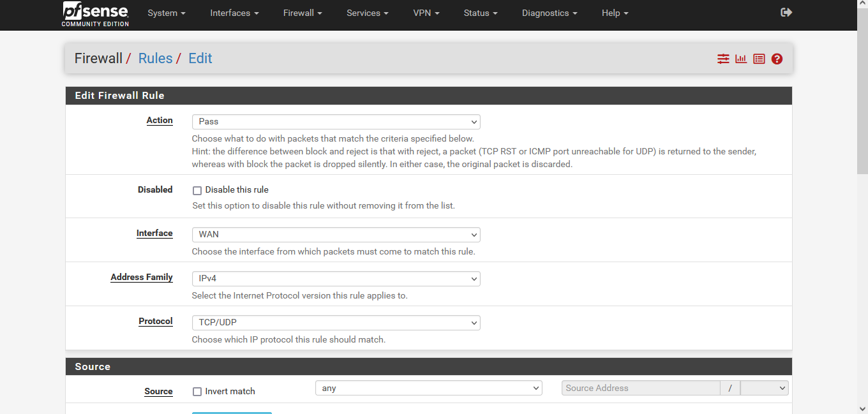Open the related log entries list icon

(759, 59)
